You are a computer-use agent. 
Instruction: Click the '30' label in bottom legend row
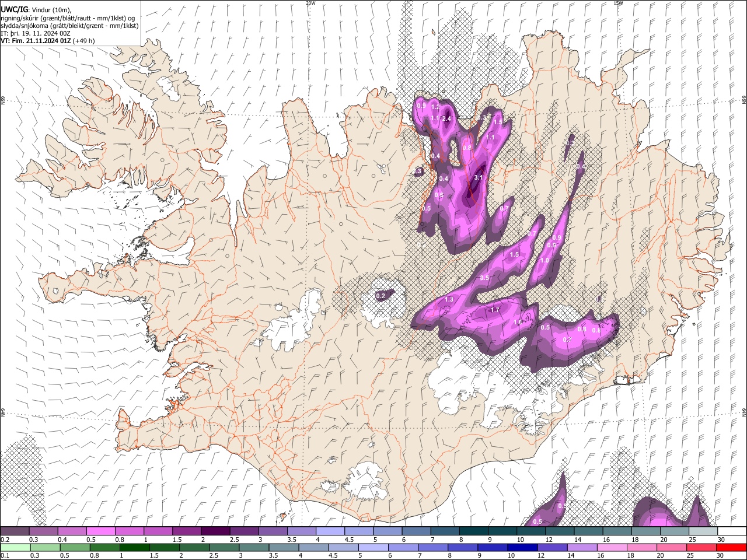point(719,556)
